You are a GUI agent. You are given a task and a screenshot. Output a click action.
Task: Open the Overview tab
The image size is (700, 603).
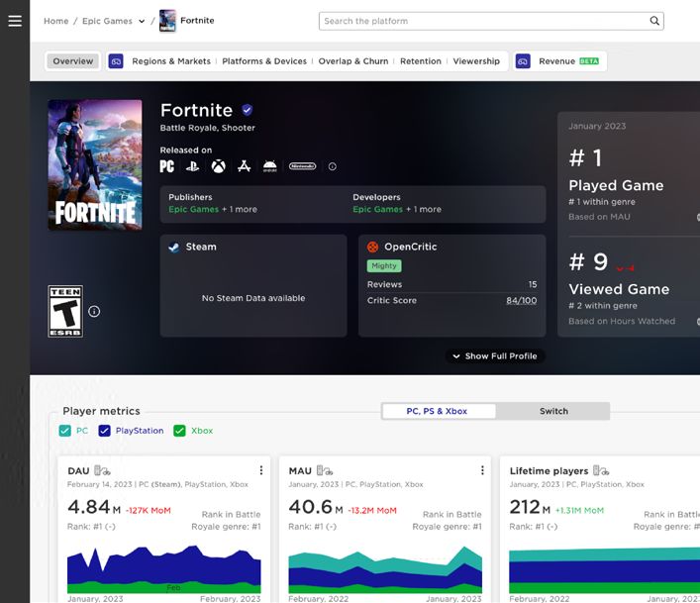tap(72, 61)
